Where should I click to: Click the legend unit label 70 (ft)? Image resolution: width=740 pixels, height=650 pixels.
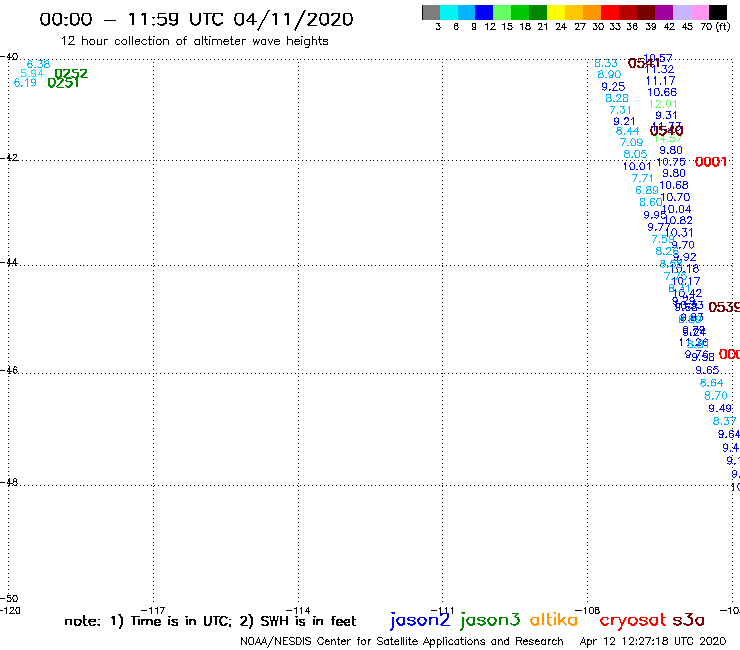point(715,26)
